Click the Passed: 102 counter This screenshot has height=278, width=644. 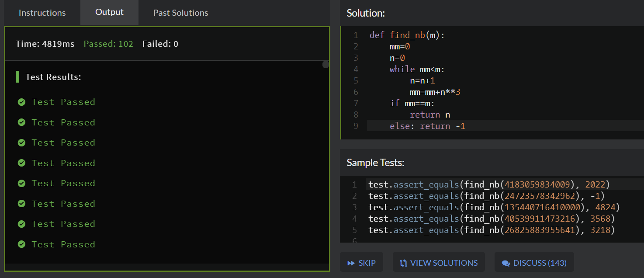point(108,44)
